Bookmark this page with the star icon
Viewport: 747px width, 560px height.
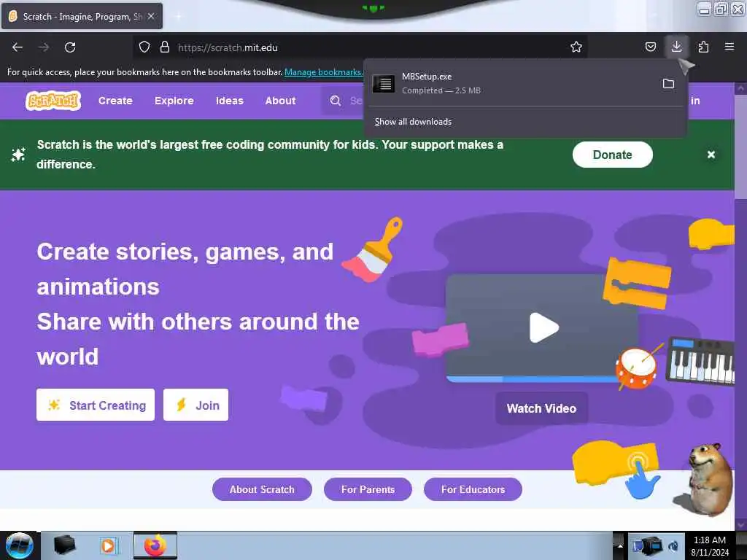(576, 47)
